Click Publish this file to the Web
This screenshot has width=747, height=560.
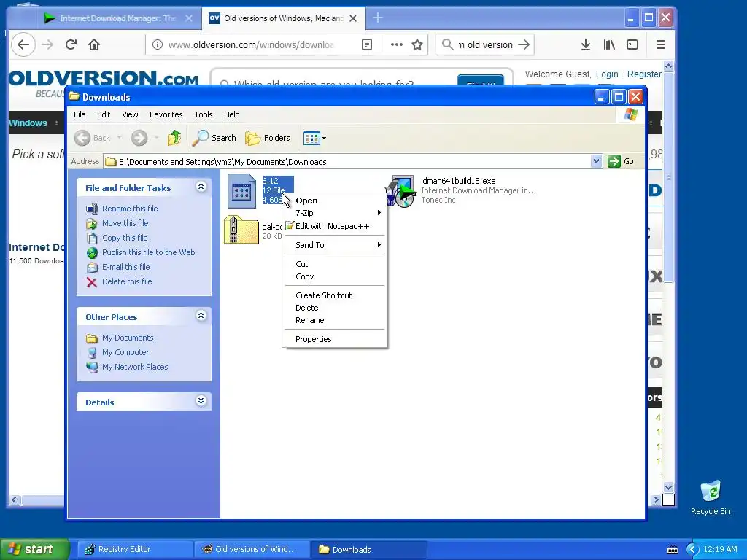(x=148, y=252)
